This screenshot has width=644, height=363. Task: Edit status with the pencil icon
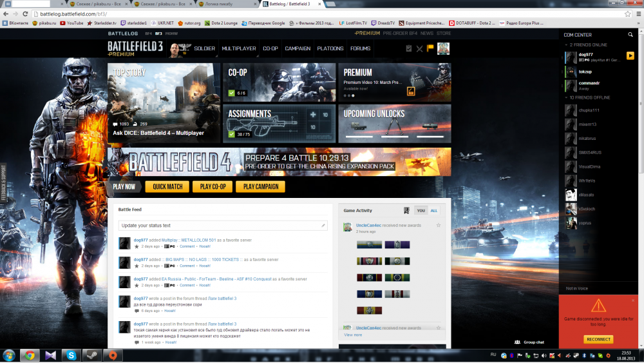point(323,225)
